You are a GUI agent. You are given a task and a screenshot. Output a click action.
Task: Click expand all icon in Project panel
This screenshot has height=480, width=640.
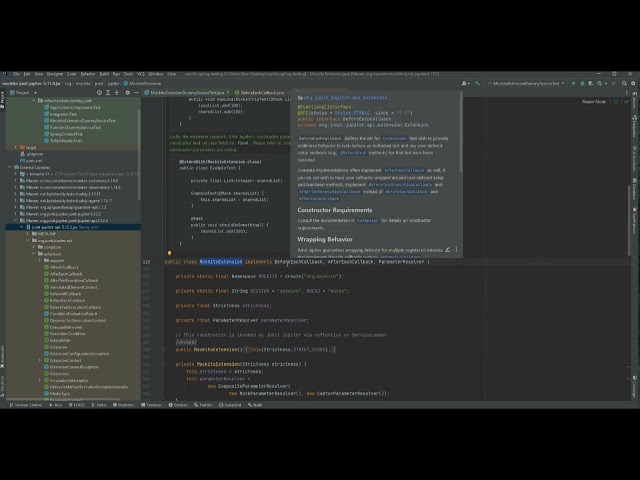click(x=108, y=93)
